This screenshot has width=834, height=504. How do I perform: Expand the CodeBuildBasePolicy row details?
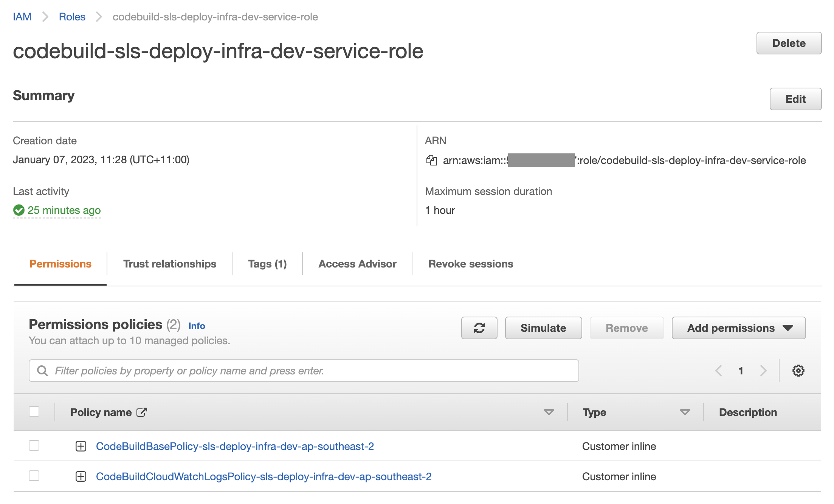coord(81,446)
